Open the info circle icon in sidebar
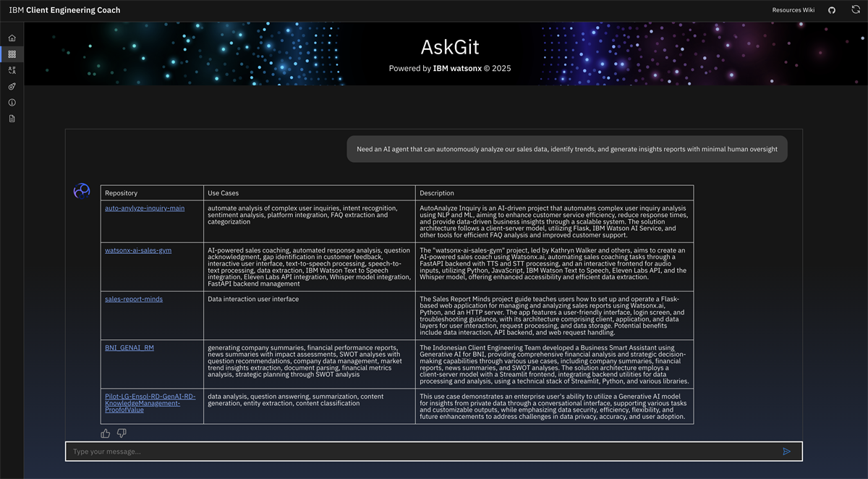Image resolution: width=868 pixels, height=479 pixels. (x=12, y=103)
